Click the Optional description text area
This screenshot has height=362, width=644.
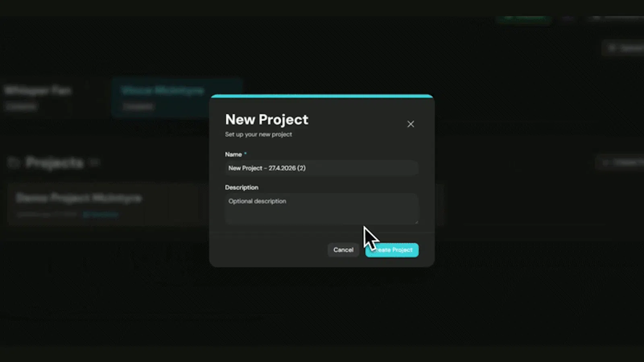point(322,209)
